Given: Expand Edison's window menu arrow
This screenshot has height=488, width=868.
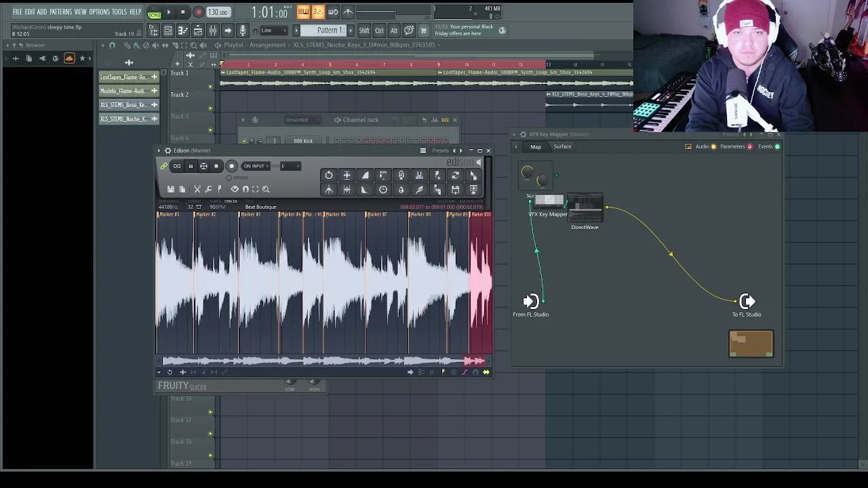Looking at the screenshot, I should tap(159, 150).
